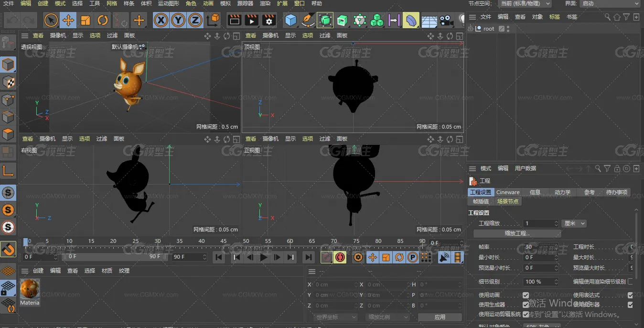Viewport: 644px width, 328px height.
Task: Toggle Y axis lock
Action: 178,20
